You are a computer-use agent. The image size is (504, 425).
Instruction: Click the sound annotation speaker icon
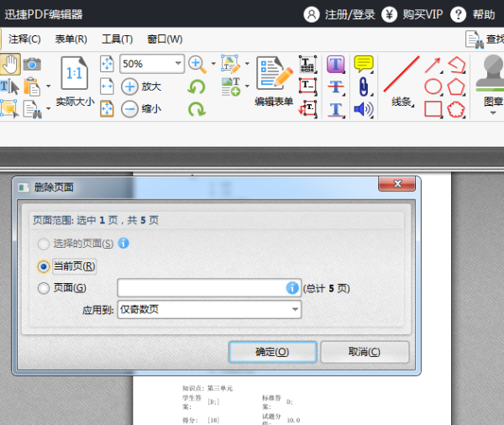pos(364,109)
